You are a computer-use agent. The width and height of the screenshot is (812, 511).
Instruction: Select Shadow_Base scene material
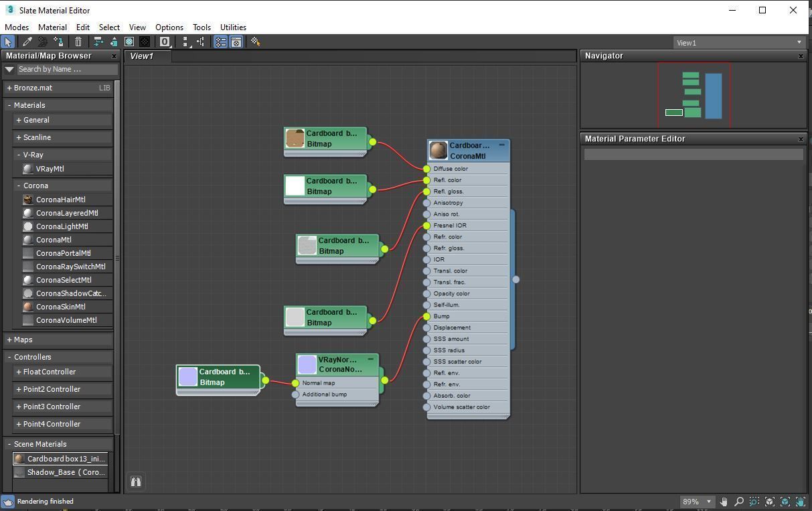tap(60, 472)
